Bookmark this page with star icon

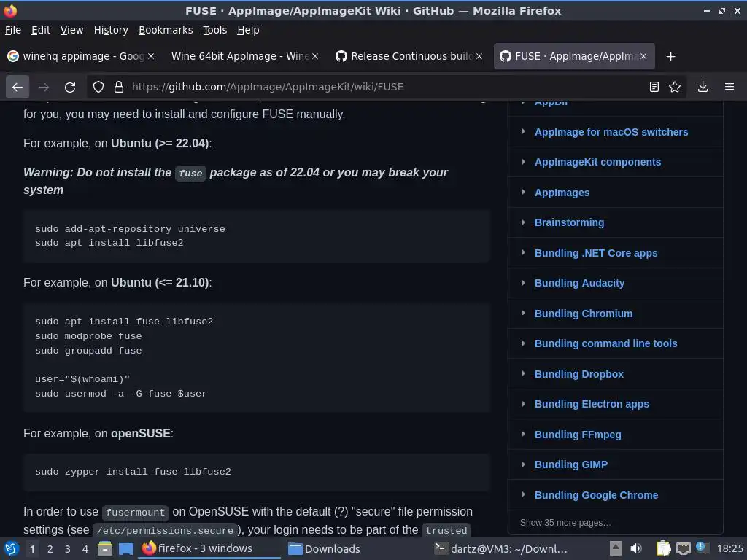click(x=675, y=87)
